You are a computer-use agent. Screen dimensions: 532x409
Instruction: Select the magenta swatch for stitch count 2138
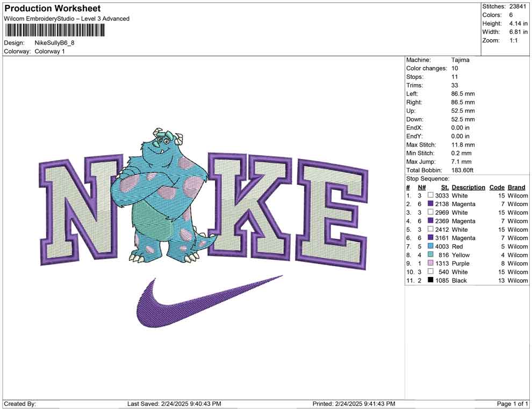430,203
